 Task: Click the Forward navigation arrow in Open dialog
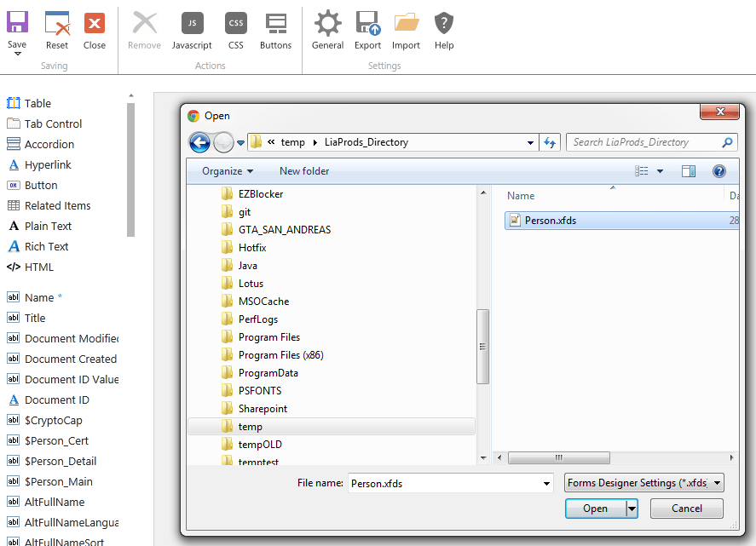223,142
